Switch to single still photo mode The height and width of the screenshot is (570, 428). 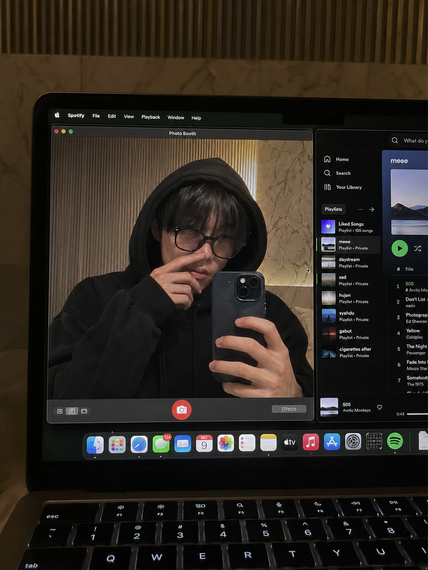click(72, 411)
